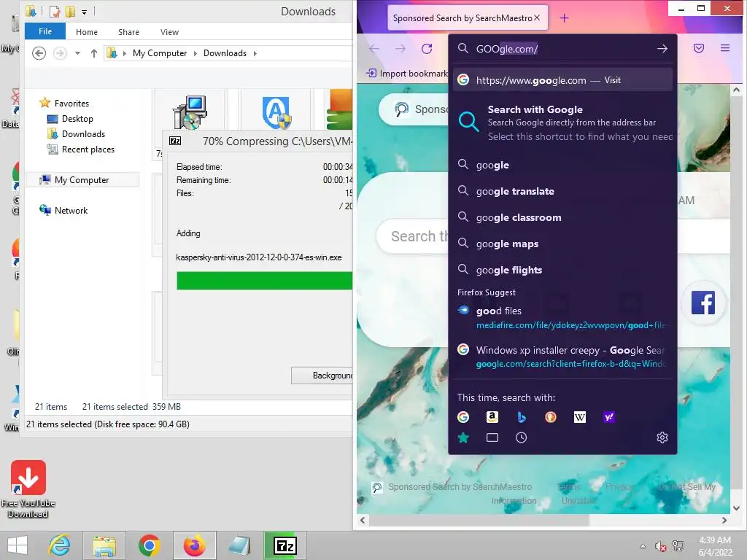Open File Explorer taskbar icon
The image size is (747, 560).
pos(104,545)
